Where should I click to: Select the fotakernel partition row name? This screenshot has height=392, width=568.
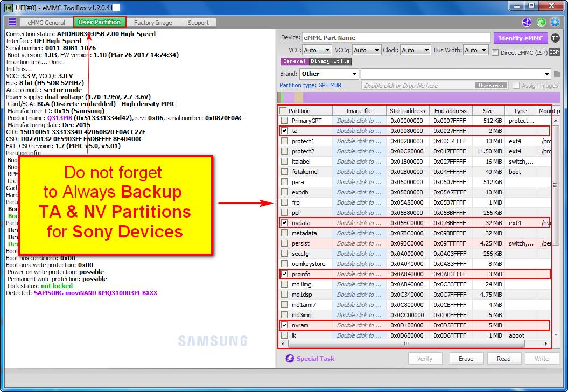tap(305, 171)
